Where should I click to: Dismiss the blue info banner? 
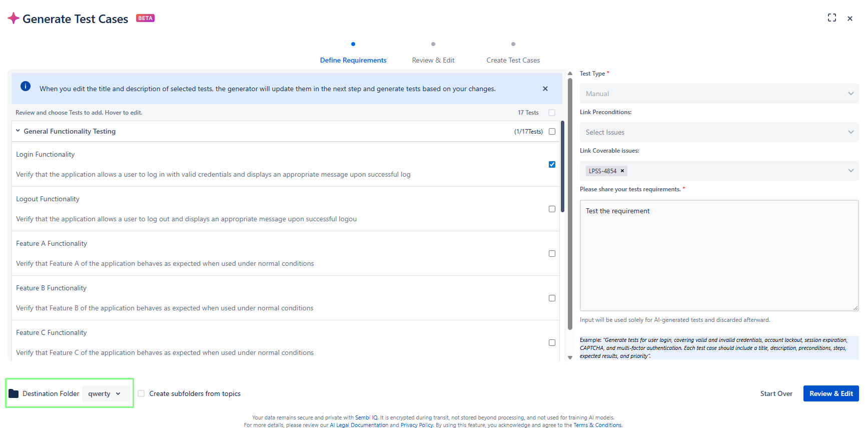tap(545, 89)
